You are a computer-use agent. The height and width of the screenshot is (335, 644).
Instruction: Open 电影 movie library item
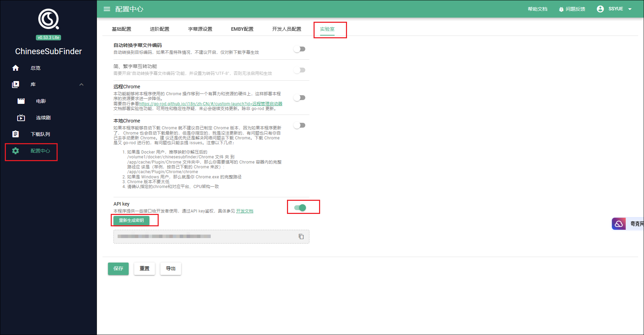41,101
